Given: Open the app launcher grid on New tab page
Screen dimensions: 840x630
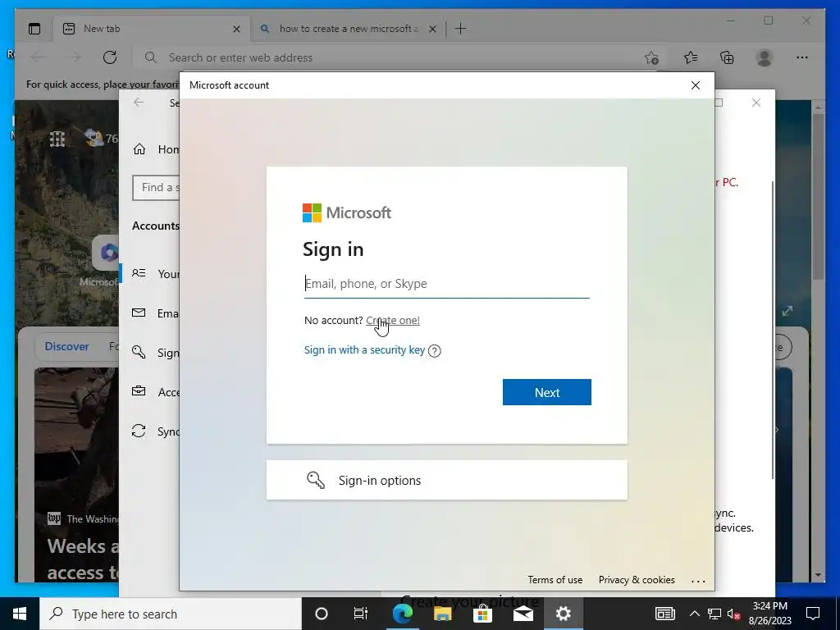Looking at the screenshot, I should 57,139.
